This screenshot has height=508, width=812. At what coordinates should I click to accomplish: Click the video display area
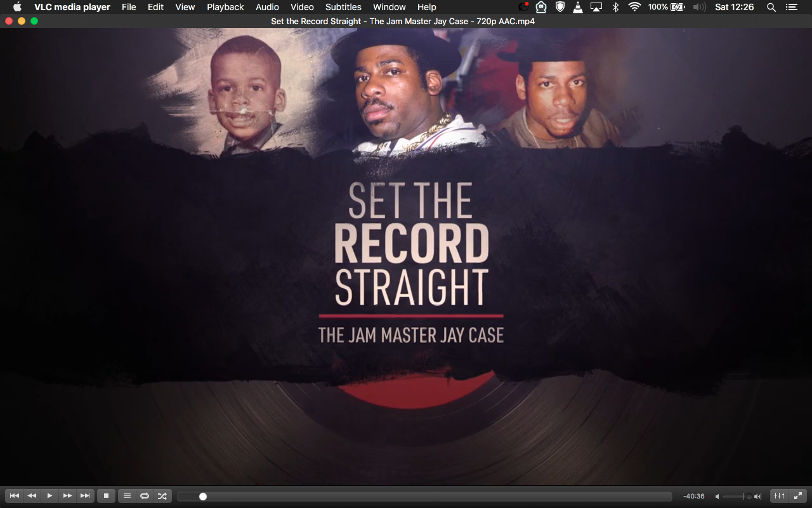tap(406, 257)
